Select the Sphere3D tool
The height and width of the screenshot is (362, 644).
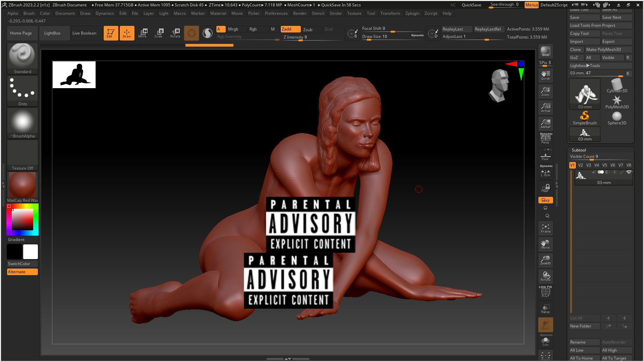tap(617, 118)
